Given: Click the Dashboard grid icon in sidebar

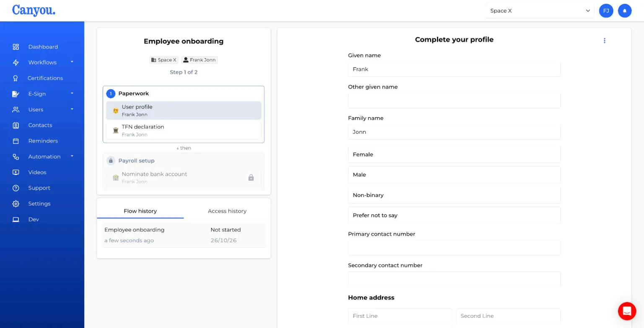Looking at the screenshot, I should [16, 47].
